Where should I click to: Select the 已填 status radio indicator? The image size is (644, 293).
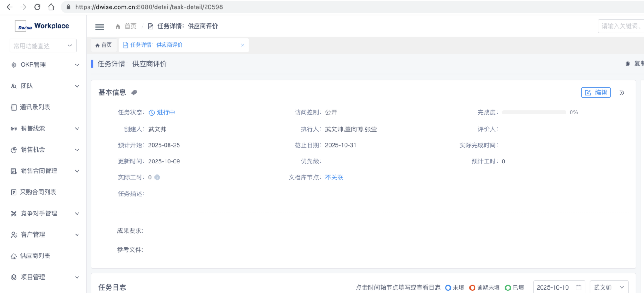pyautogui.click(x=508, y=287)
